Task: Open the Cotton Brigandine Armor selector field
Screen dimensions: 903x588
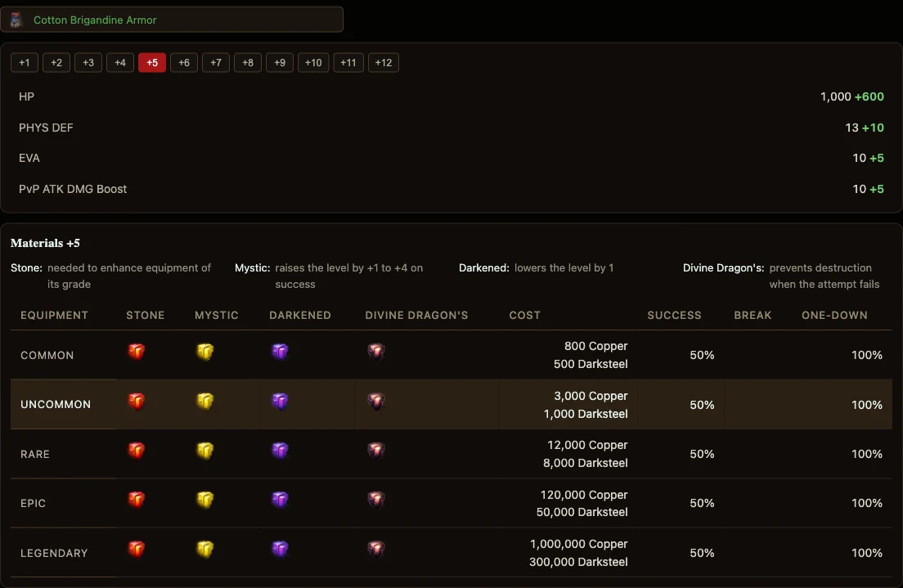Action: [172, 20]
